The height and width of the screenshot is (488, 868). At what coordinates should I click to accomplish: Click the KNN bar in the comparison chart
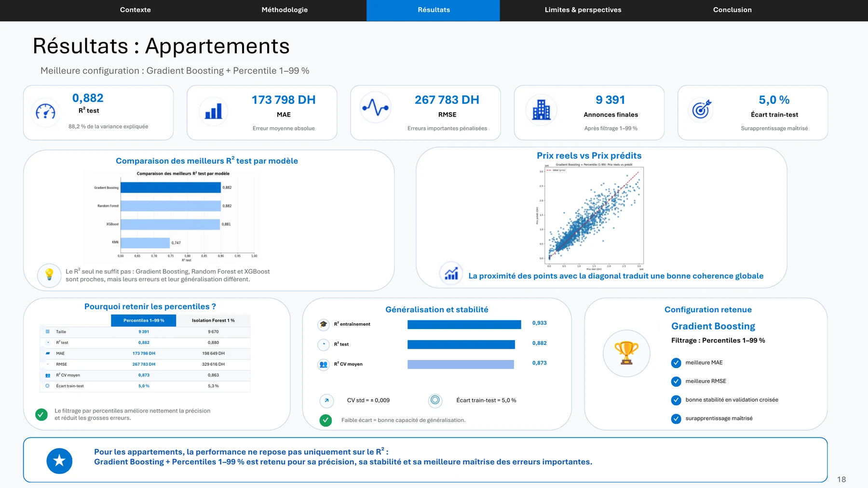(145, 243)
